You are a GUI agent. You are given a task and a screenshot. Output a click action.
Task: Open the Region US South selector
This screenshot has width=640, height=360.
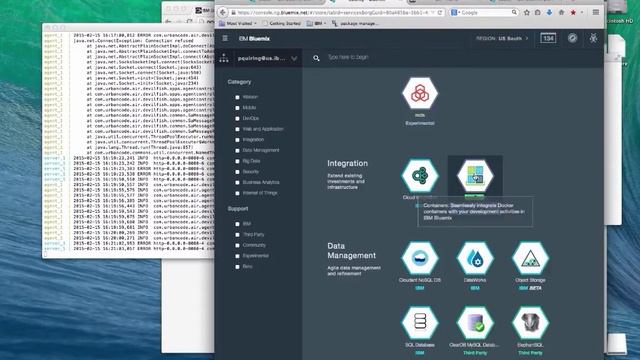click(502, 38)
